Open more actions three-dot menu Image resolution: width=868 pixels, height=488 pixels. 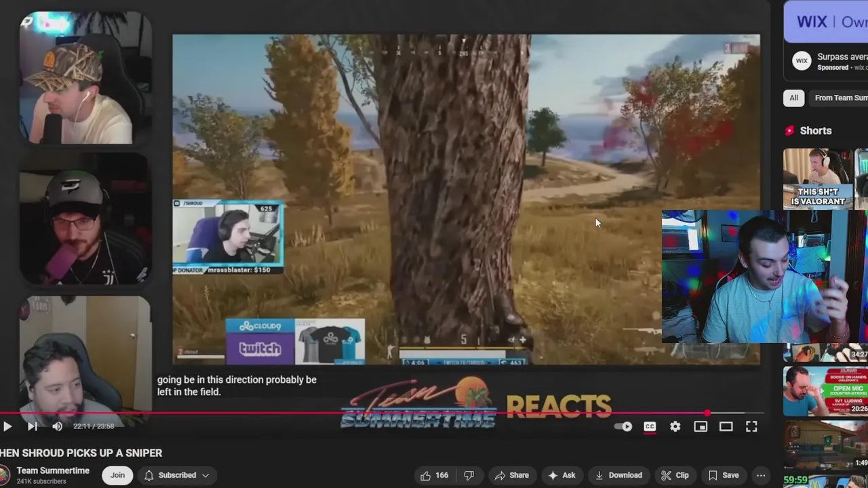pyautogui.click(x=761, y=475)
